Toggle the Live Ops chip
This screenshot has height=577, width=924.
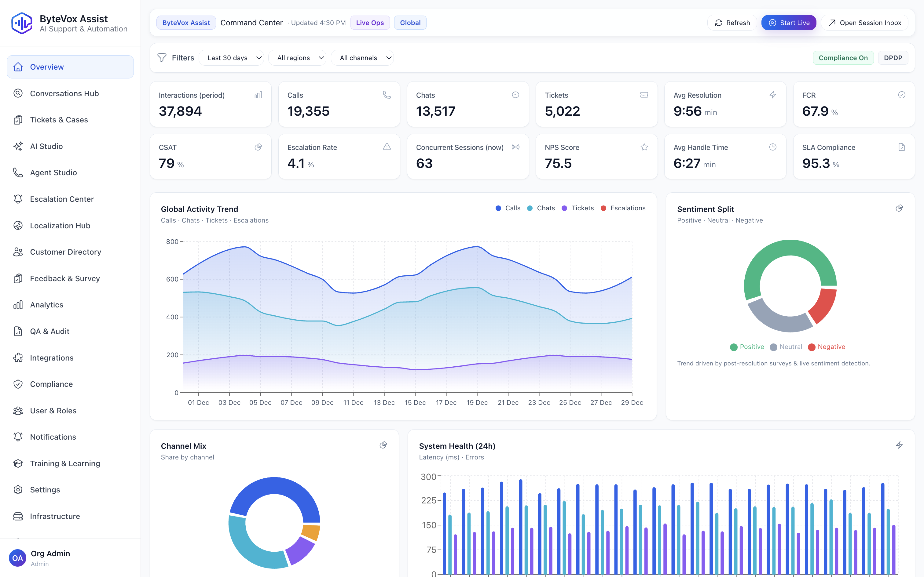pos(370,23)
